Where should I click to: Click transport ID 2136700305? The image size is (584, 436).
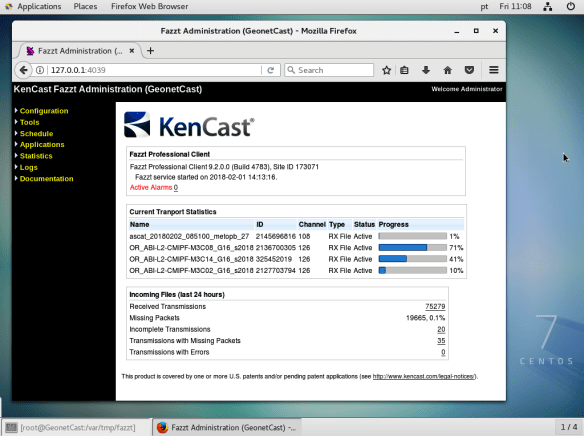pyautogui.click(x=276, y=248)
